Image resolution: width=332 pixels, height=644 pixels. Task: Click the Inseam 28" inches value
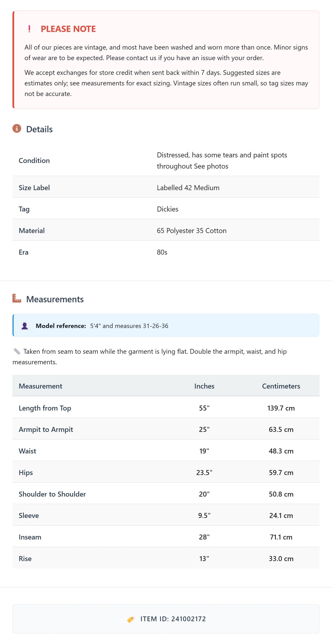[x=204, y=537]
